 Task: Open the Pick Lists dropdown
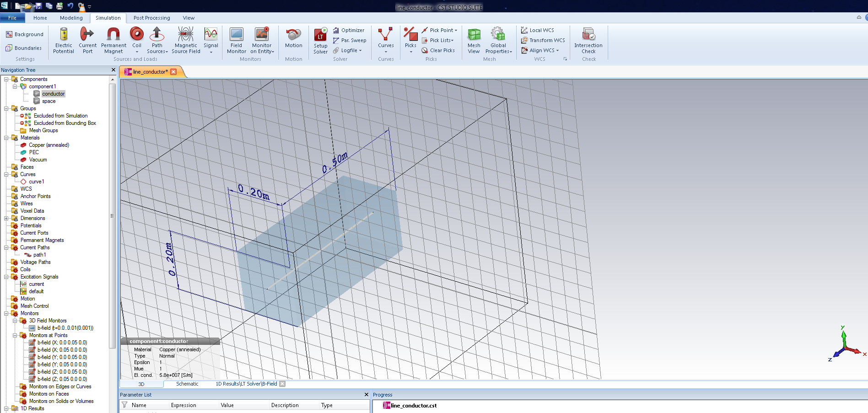tap(437, 40)
